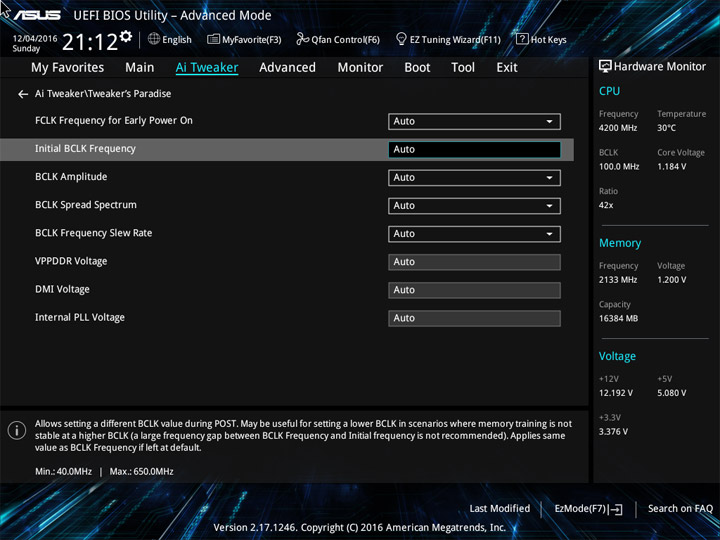Select the Ai Tweaker tab
The image size is (720, 540).
(x=207, y=68)
